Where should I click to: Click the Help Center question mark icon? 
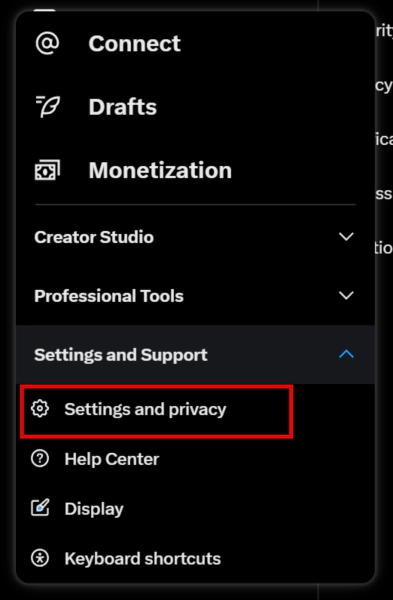(x=40, y=458)
